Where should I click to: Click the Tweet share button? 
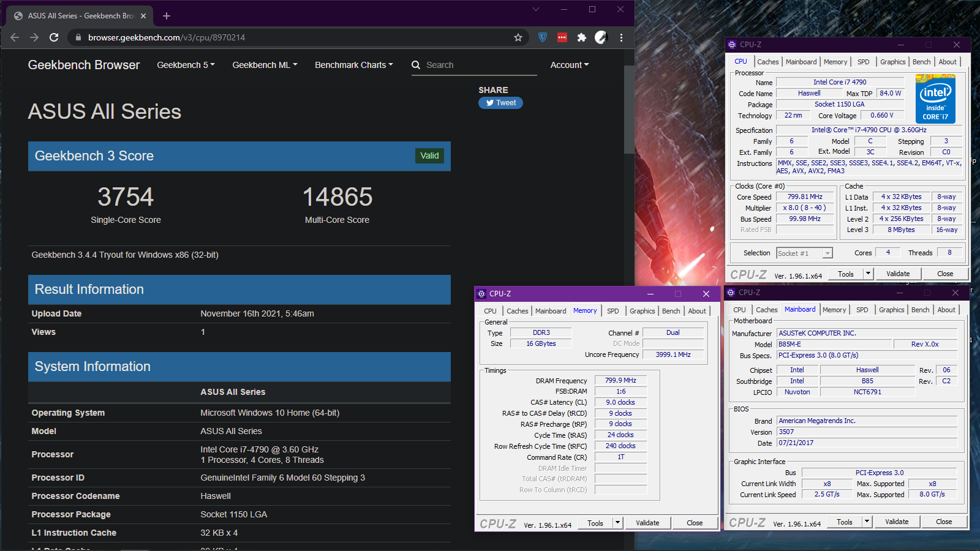tap(500, 103)
